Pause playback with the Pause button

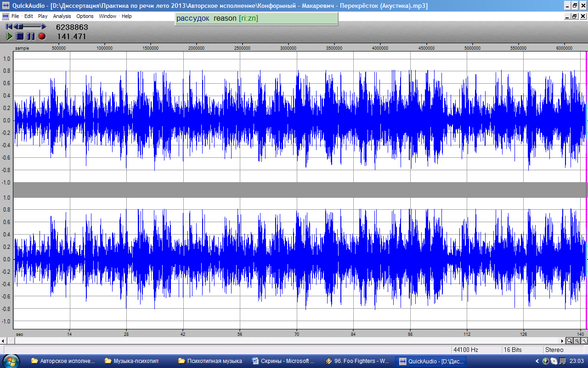30,36
